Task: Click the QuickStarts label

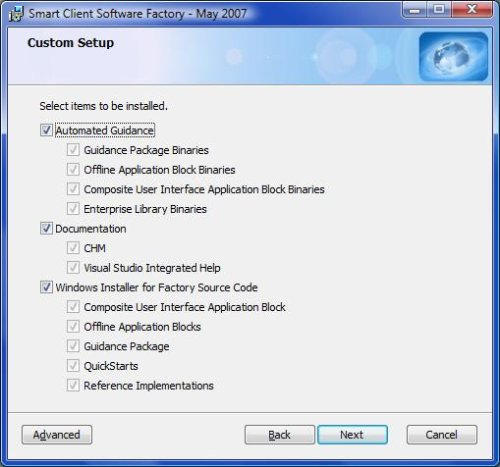Action: click(x=111, y=366)
